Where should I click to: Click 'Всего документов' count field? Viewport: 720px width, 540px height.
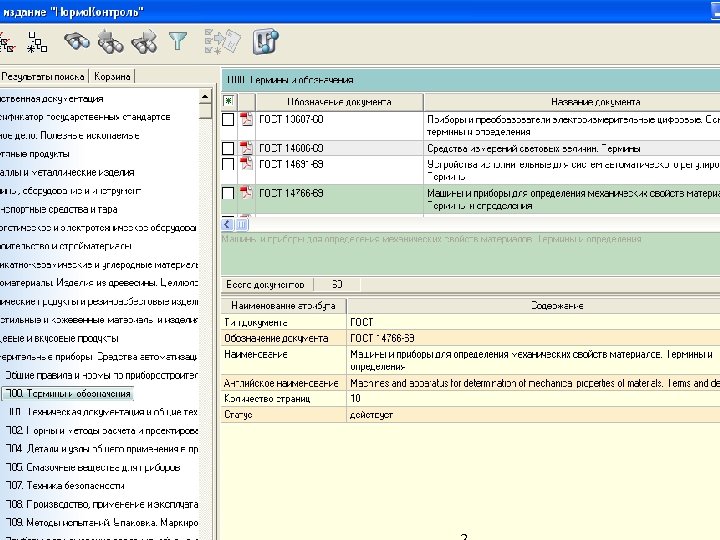tap(337, 285)
